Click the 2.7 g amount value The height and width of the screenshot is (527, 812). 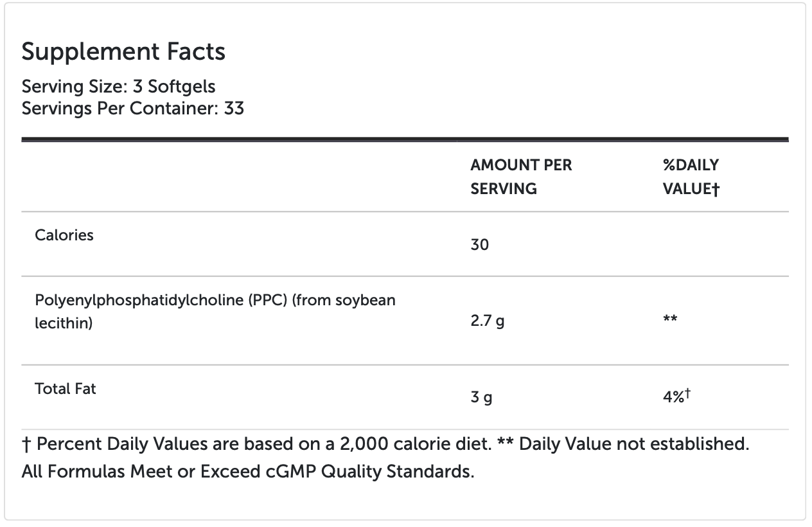(x=487, y=320)
